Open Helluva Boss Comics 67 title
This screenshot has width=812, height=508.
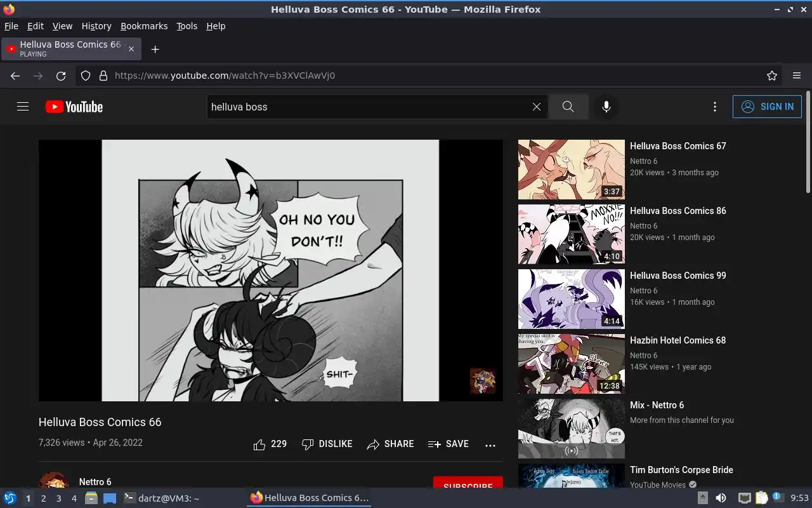point(678,146)
